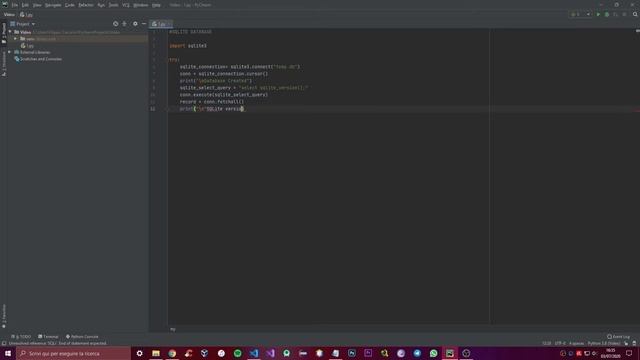Screen dimensions: 640x360
Task: Open the Code menu
Action: pyautogui.click(x=70, y=5)
